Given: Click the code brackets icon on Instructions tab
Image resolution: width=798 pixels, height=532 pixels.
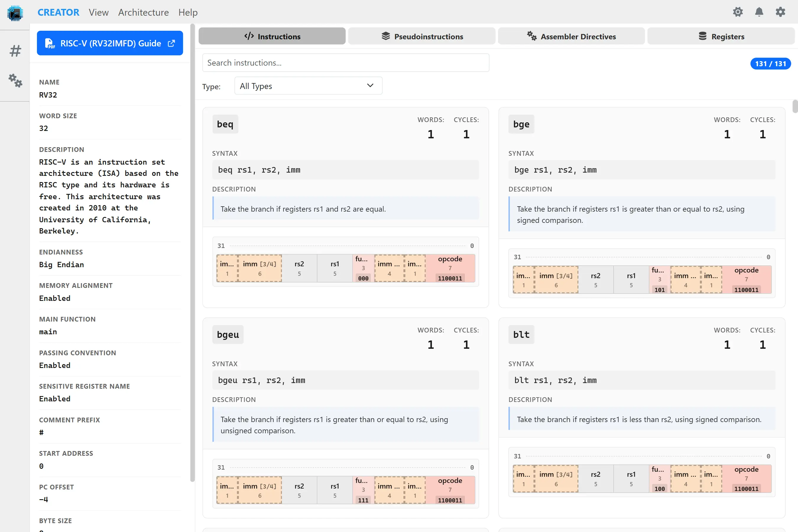Looking at the screenshot, I should click(249, 36).
